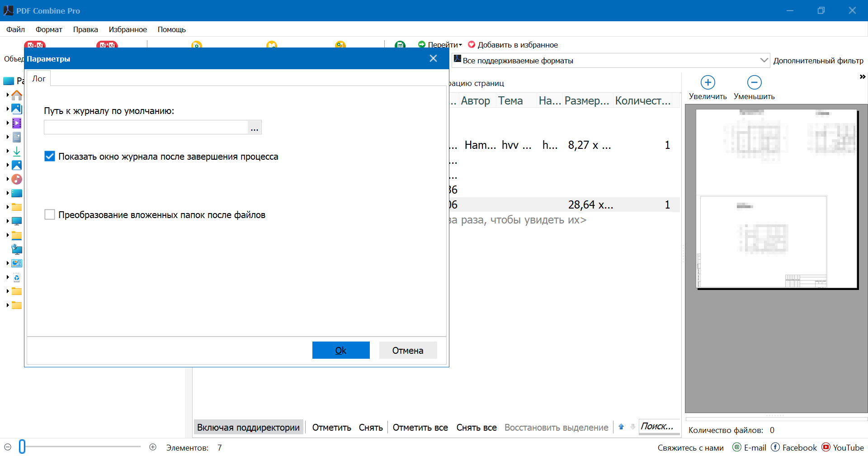Select the round Music note icon
Screen dimensions: 868x456
[17, 179]
